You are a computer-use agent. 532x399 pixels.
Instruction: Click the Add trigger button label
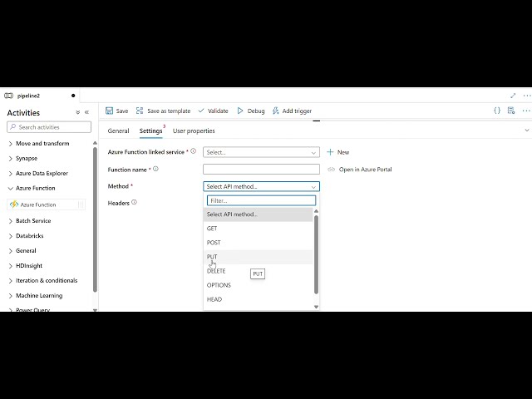(x=297, y=111)
